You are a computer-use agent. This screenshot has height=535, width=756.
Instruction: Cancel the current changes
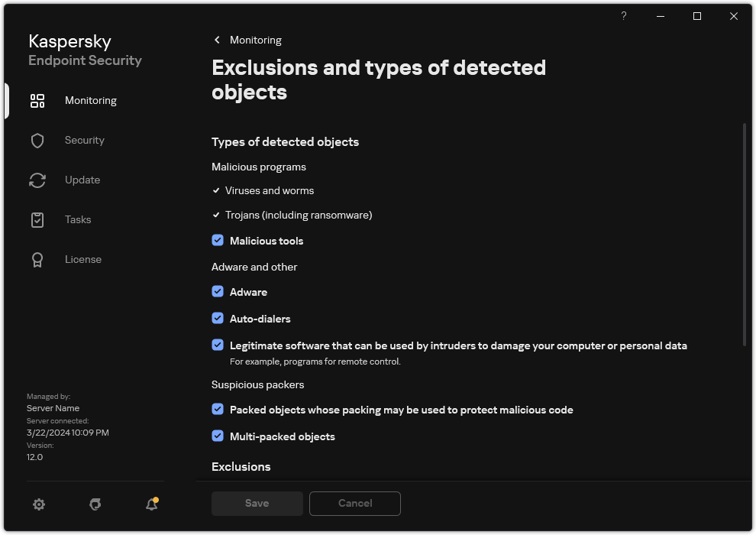pos(354,503)
